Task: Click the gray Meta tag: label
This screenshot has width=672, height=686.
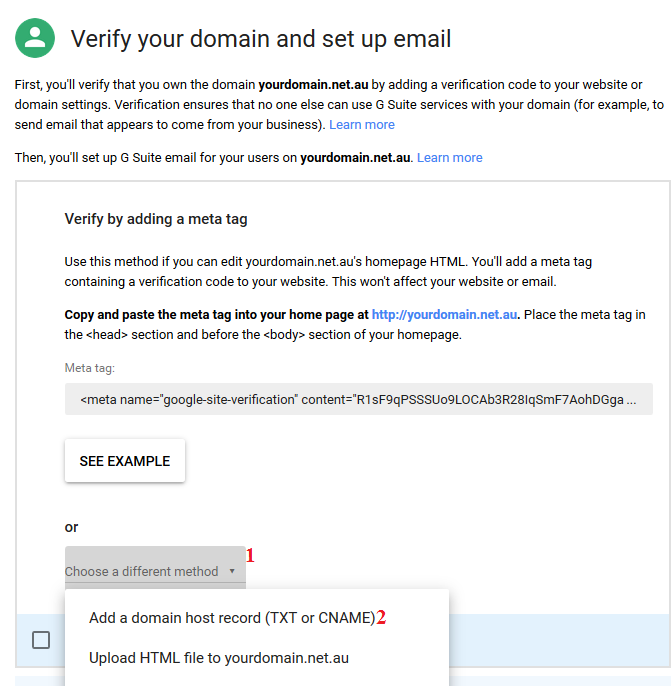Action: pos(90,369)
